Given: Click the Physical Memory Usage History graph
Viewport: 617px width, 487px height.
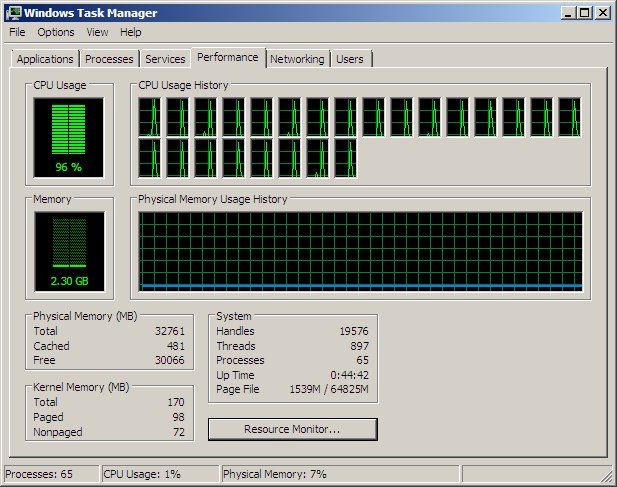Looking at the screenshot, I should tap(360, 252).
